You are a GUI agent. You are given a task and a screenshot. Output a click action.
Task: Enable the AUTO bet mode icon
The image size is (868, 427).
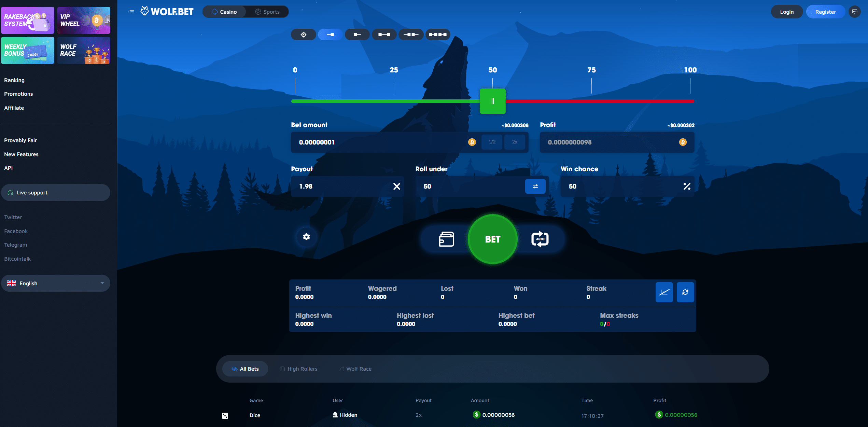coord(540,239)
